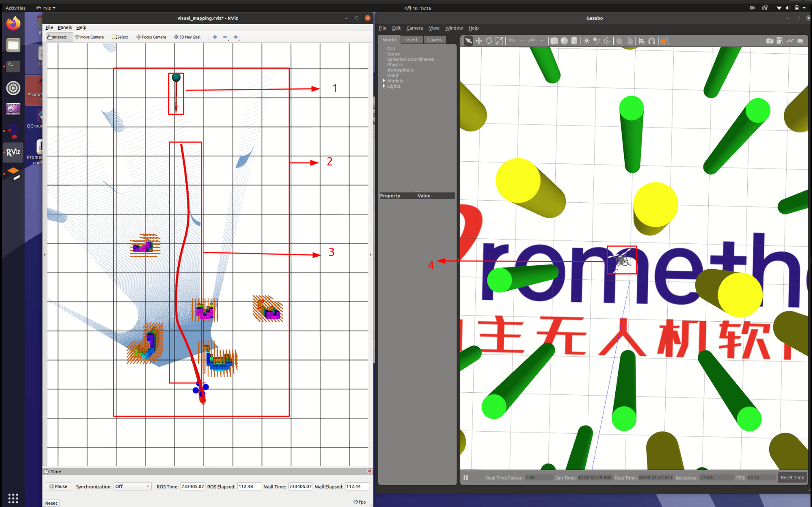Take a Gazebo screenshot with camera icon

point(770,41)
